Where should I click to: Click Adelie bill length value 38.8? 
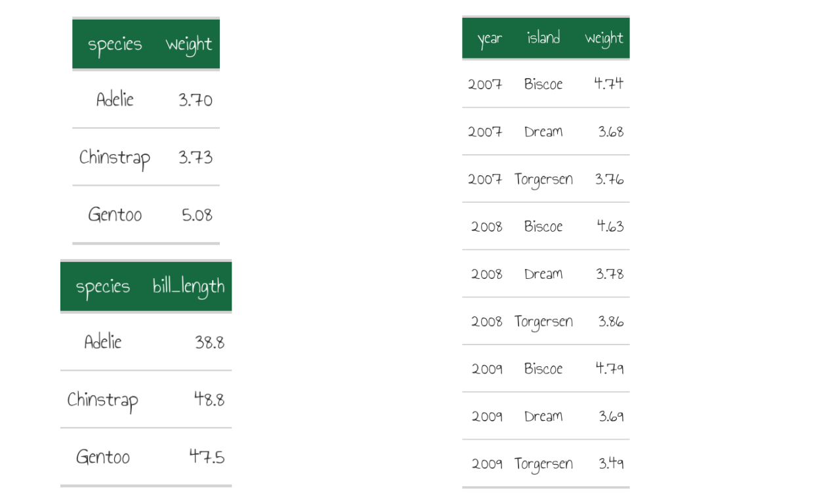tap(209, 342)
